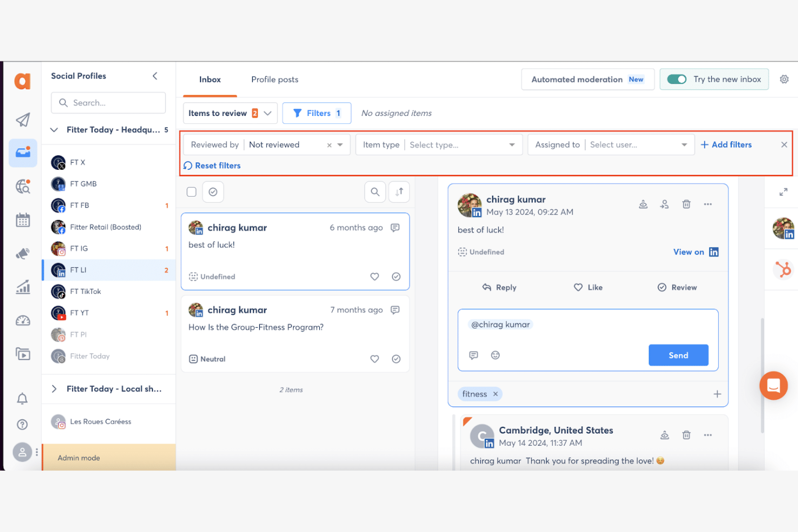Viewport: 798px width, 532px height.
Task: Open the Items to review dropdown
Action: click(230, 113)
